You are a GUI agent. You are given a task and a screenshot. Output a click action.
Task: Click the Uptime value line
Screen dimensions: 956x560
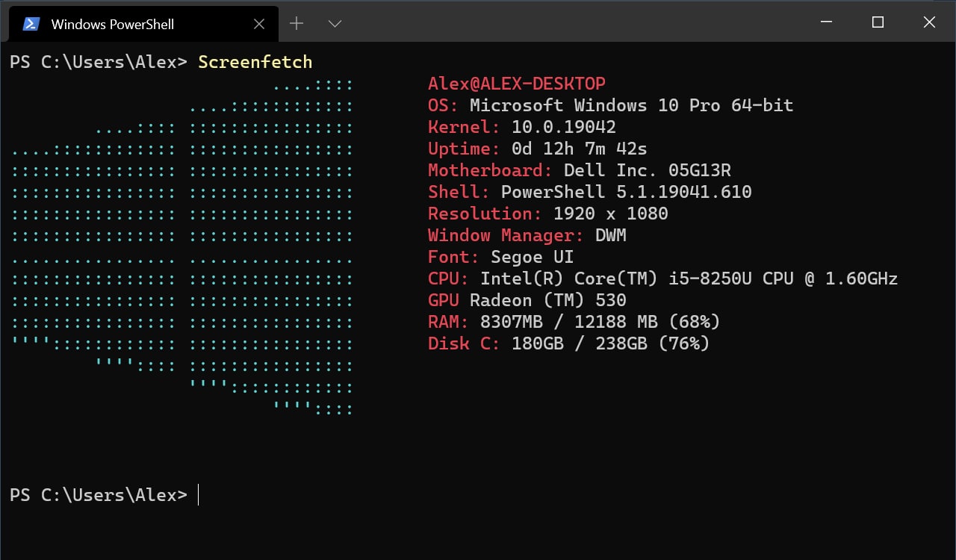pos(538,149)
